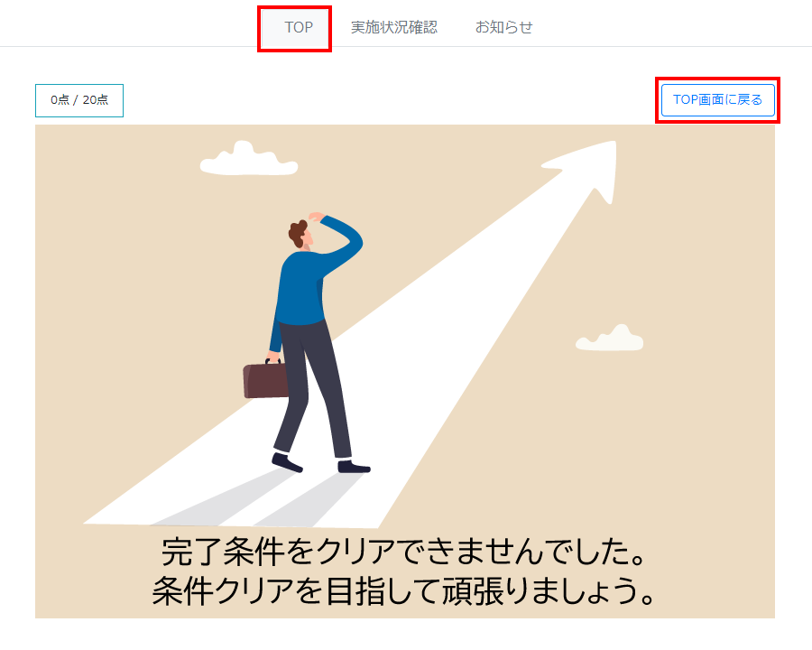
Task: Click the man's front shoe
Action: pos(354,467)
